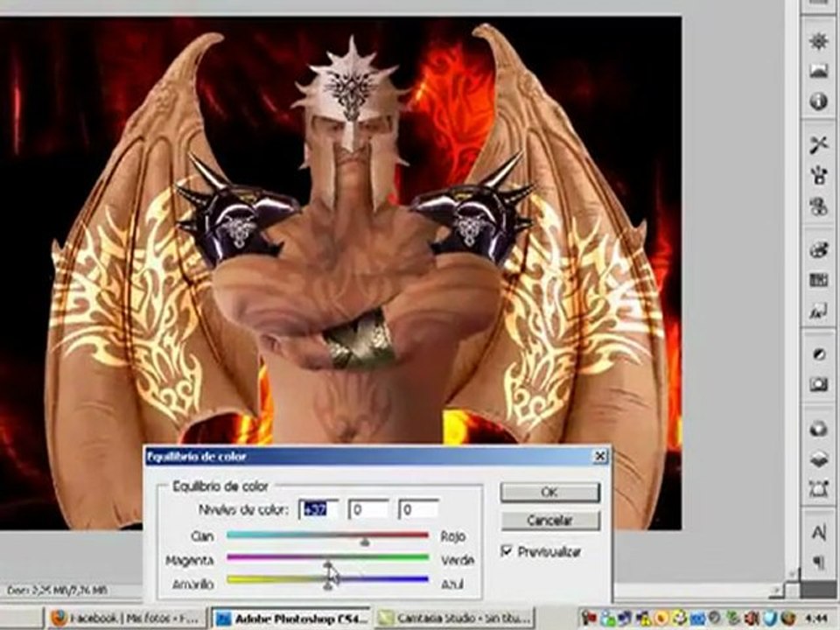Open the Channels panel icon

[819, 429]
